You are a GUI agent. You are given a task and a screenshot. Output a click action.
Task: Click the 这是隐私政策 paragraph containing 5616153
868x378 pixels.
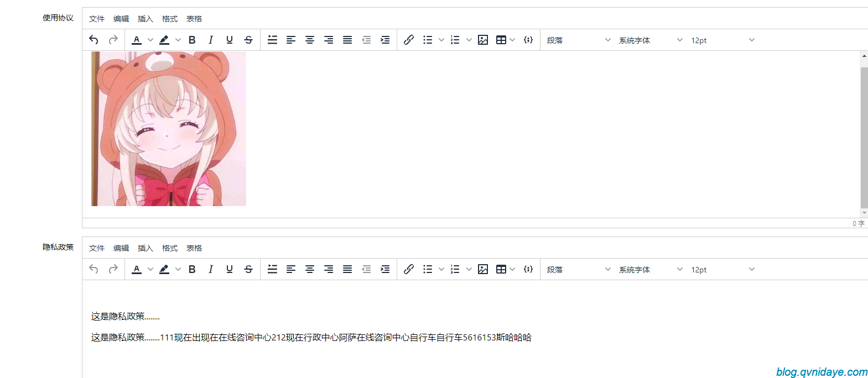311,338
